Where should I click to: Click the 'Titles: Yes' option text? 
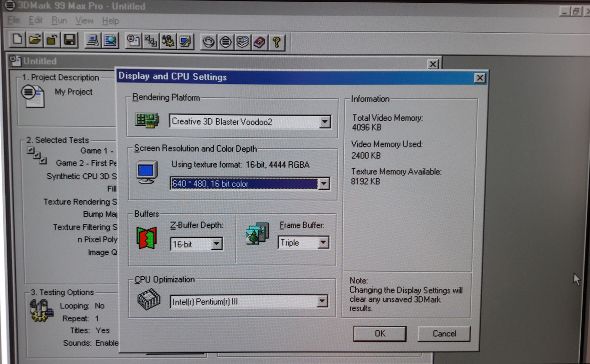point(90,330)
